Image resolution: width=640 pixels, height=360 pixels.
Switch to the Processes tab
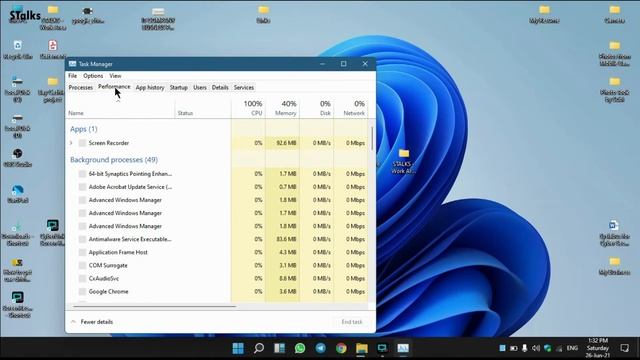pos(80,87)
